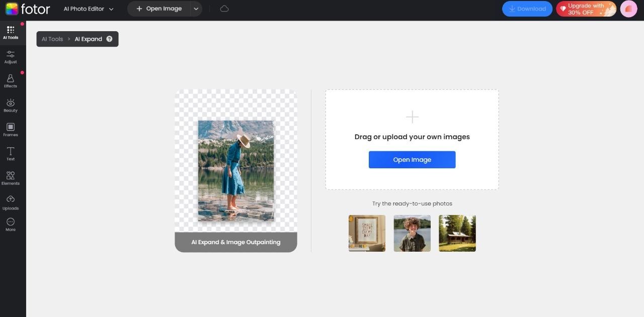Viewport: 644px width, 317px height.
Task: Select the Text tool
Action: point(10,154)
